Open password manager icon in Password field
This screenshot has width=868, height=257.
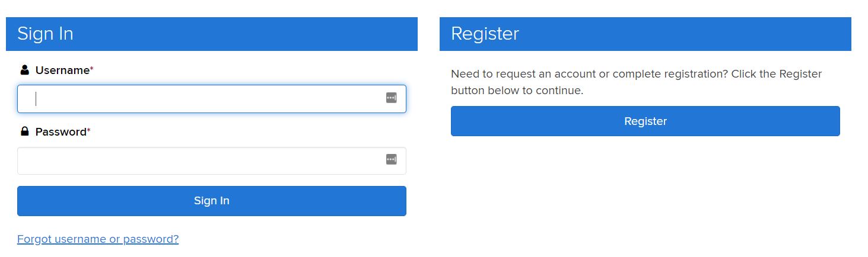391,159
